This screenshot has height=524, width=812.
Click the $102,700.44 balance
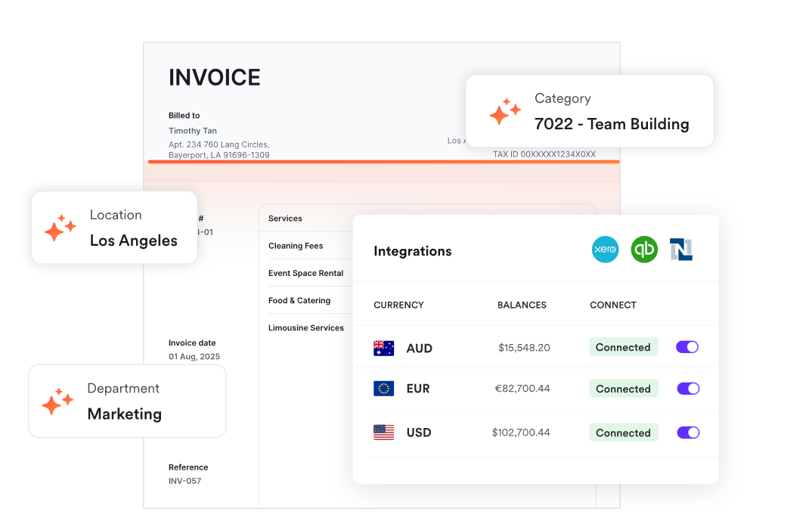pos(521,433)
